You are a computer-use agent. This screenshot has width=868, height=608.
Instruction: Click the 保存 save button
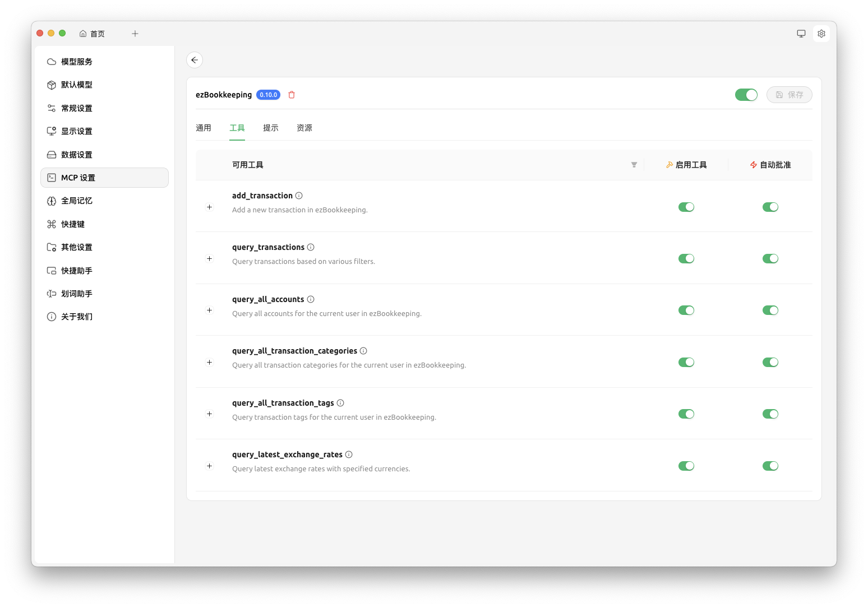pyautogui.click(x=789, y=95)
